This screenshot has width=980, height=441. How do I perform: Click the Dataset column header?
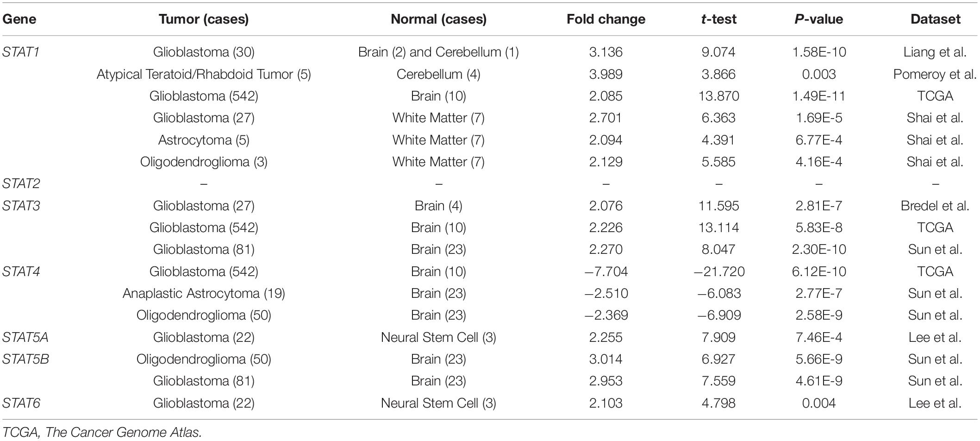coord(935,19)
